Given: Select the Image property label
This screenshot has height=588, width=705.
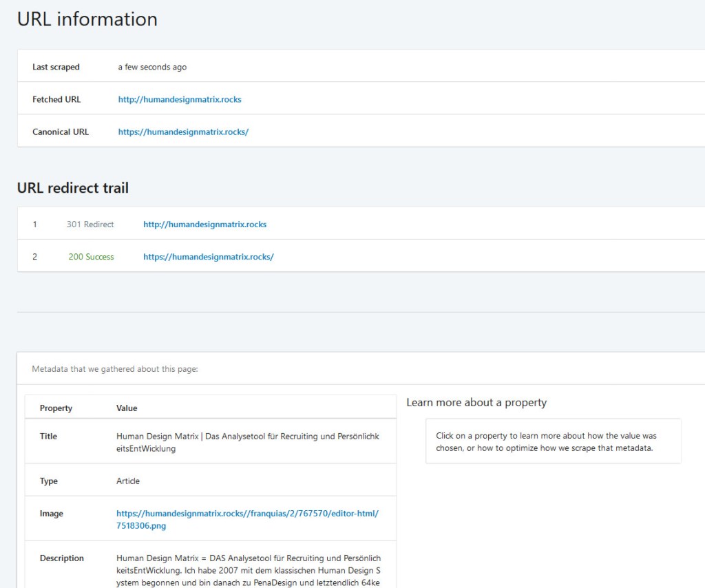Looking at the screenshot, I should tap(51, 513).
